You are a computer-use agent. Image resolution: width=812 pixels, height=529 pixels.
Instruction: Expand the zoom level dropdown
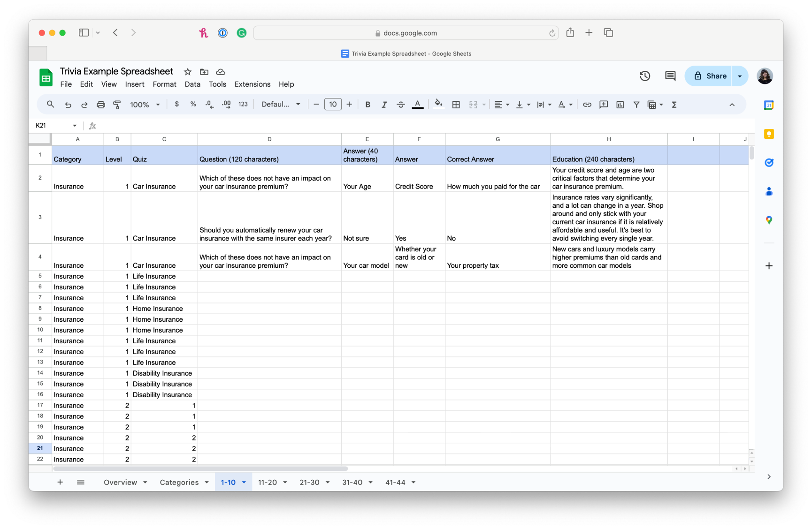click(x=145, y=105)
